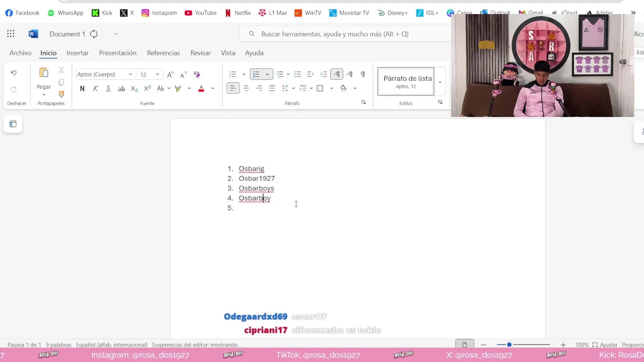Screen dimensions: 644x362
Task: Click the 9 palabras word count
Action: point(58,345)
